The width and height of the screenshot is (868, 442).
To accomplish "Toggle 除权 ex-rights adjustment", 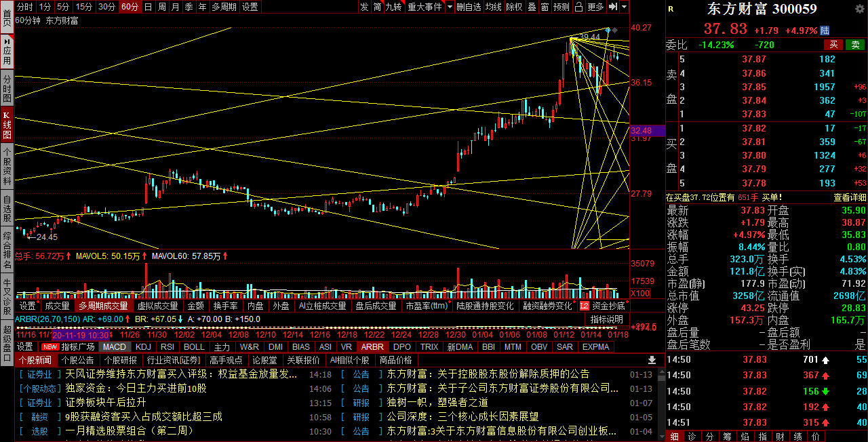I will (x=515, y=7).
